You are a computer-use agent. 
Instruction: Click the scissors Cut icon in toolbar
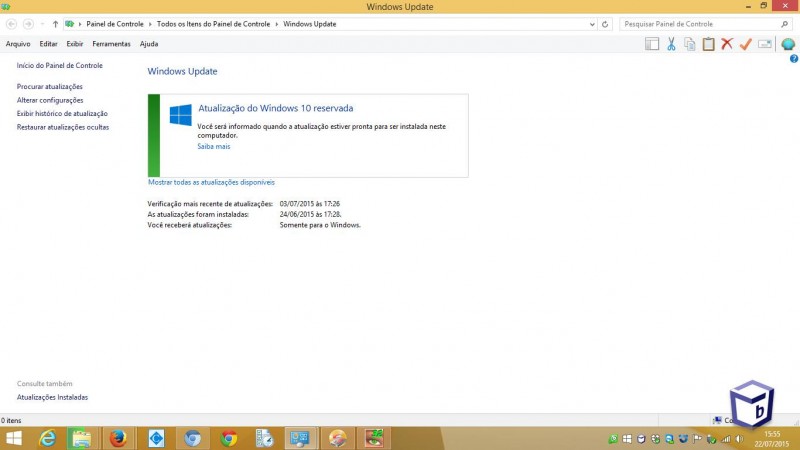click(x=671, y=44)
